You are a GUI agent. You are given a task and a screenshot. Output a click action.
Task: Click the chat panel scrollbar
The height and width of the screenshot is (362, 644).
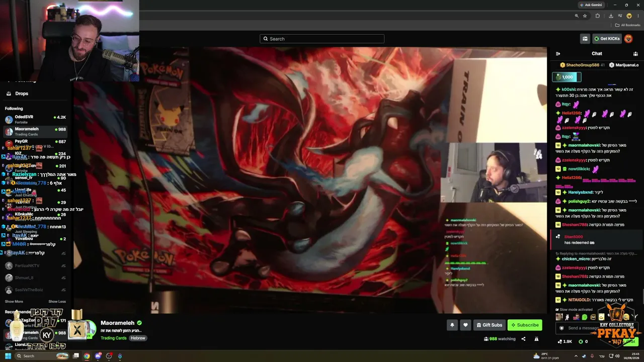pos(642,297)
